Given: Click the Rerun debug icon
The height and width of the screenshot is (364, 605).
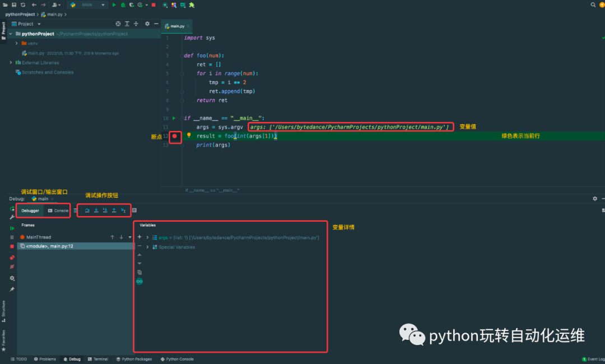Looking at the screenshot, I should point(12,209).
